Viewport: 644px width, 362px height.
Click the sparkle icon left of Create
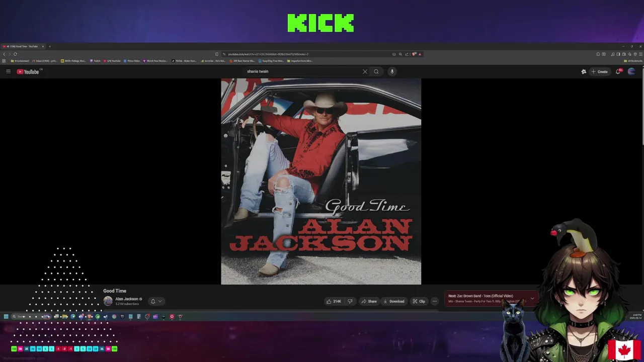[584, 71]
